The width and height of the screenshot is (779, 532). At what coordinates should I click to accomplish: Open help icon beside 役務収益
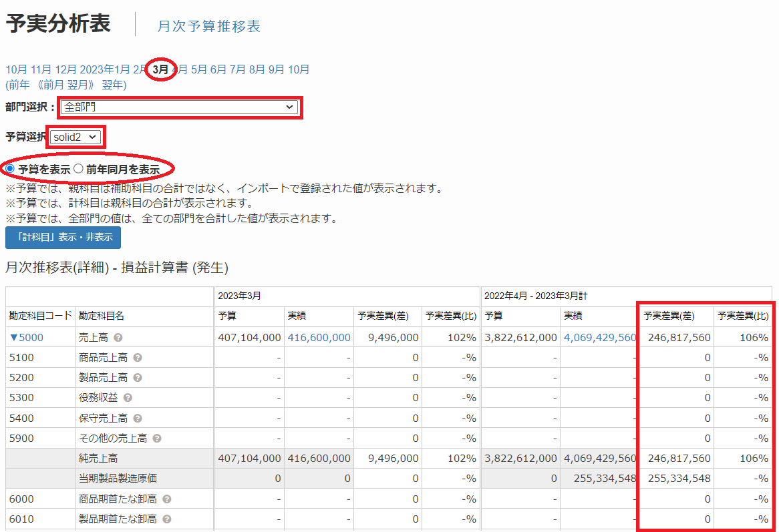click(128, 398)
